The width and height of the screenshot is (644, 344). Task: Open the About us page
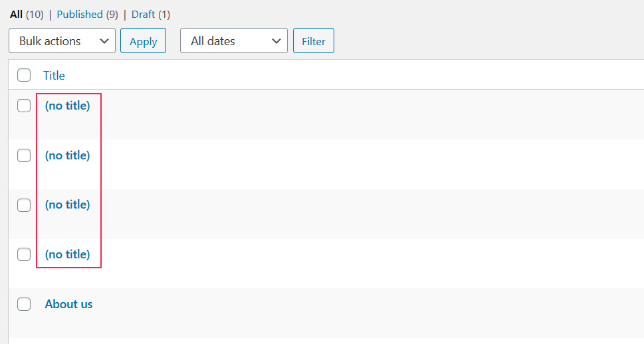[x=68, y=303]
